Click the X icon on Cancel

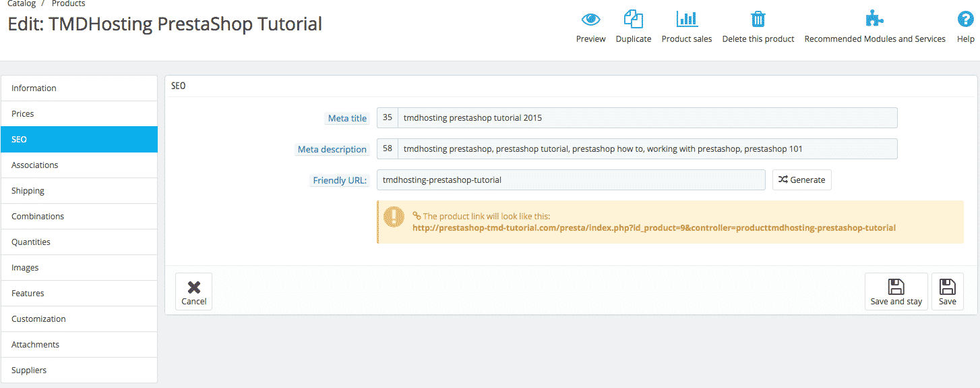194,287
